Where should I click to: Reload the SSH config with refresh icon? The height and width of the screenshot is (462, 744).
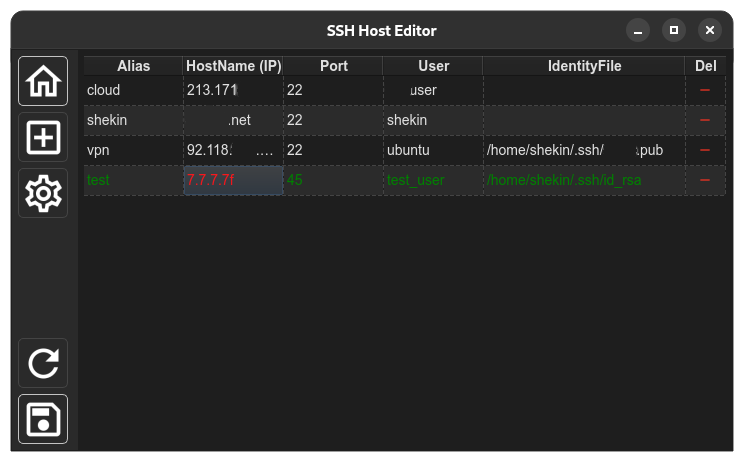(43, 363)
